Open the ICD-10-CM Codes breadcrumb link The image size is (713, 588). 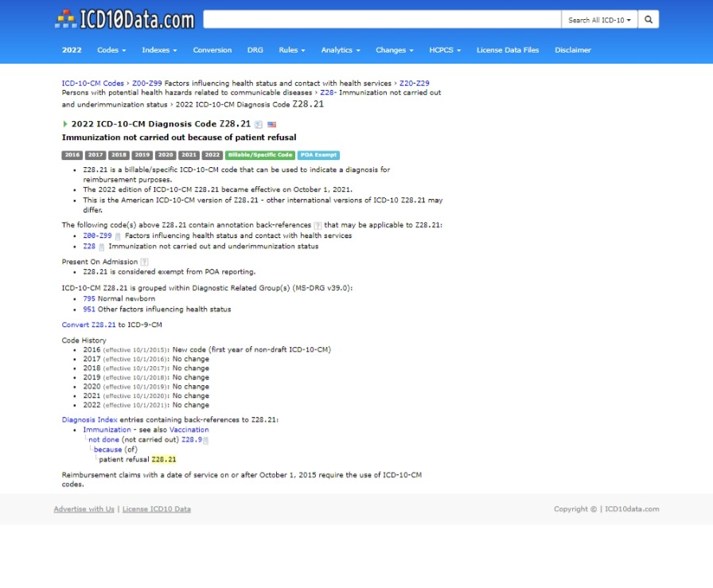[x=93, y=84]
